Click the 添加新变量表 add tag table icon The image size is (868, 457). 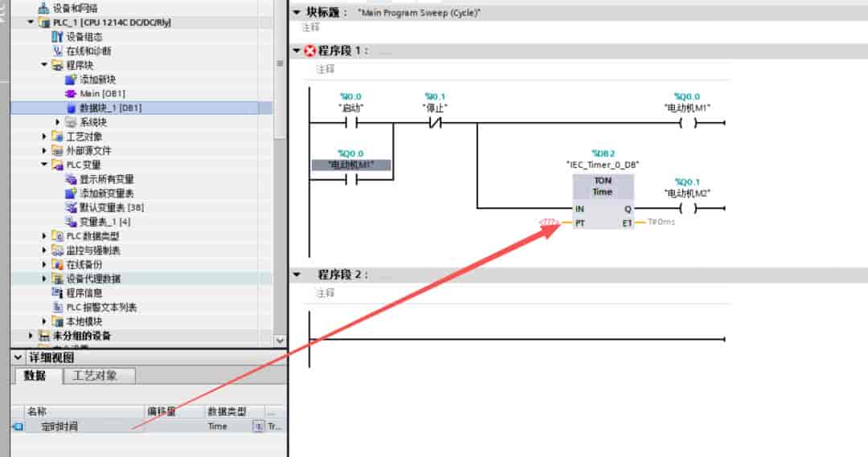coord(70,193)
